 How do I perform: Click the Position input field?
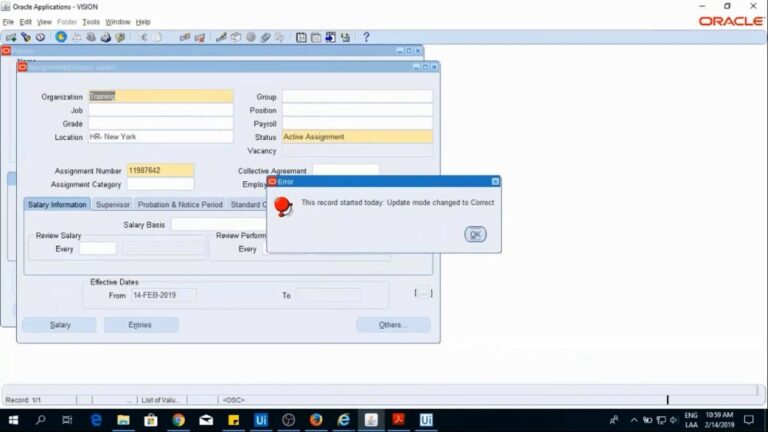point(358,110)
